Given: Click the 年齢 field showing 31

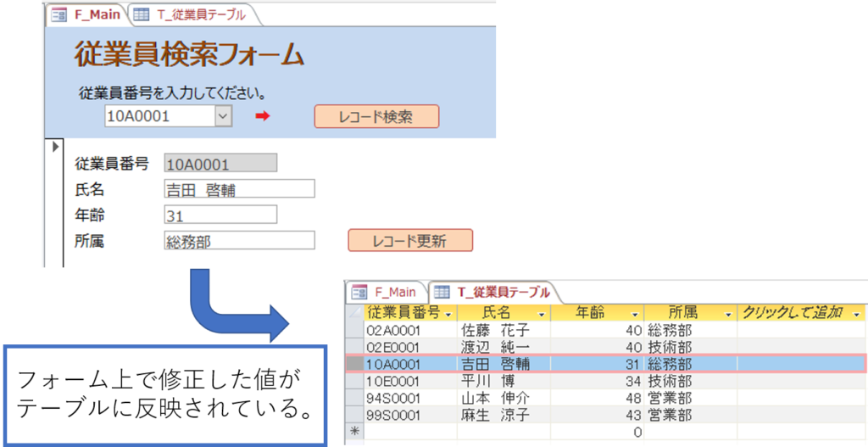Looking at the screenshot, I should [x=220, y=215].
